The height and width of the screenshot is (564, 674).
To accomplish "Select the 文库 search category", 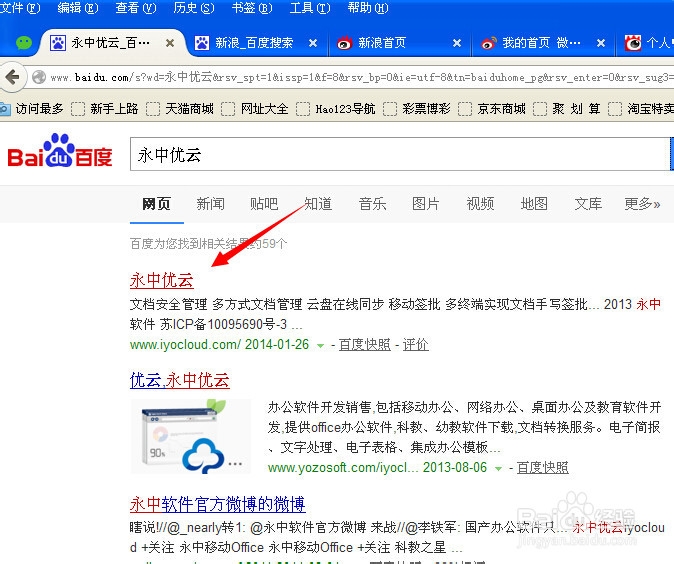I will click(x=588, y=204).
